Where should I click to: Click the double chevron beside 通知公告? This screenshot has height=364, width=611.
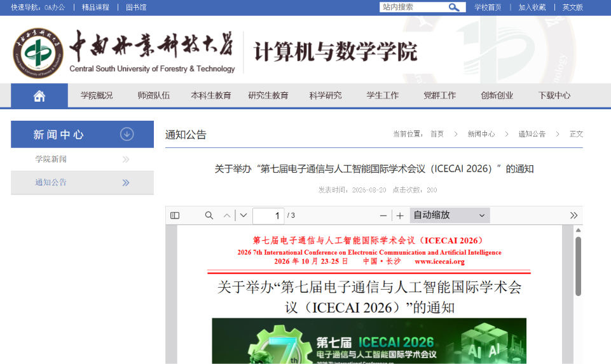click(x=125, y=182)
